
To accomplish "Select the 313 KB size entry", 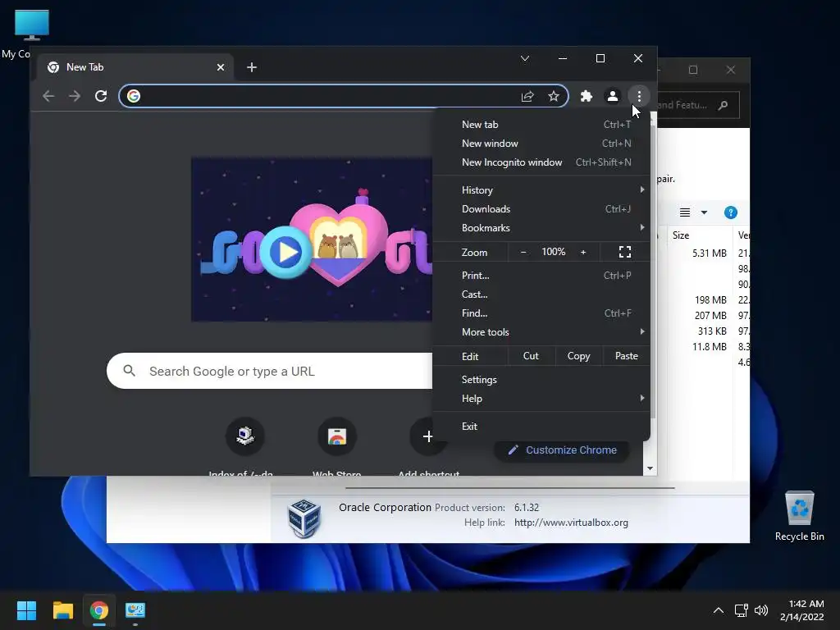I will [x=712, y=331].
